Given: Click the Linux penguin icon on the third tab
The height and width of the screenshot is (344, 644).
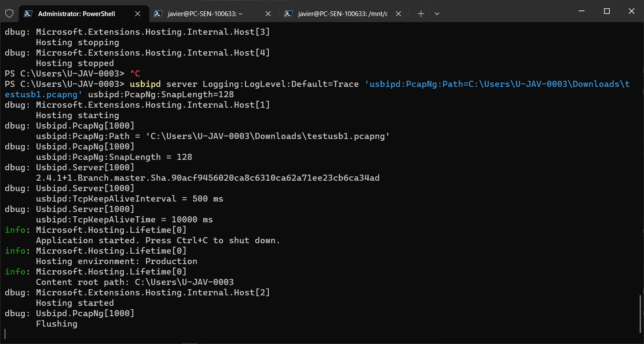Looking at the screenshot, I should [288, 13].
